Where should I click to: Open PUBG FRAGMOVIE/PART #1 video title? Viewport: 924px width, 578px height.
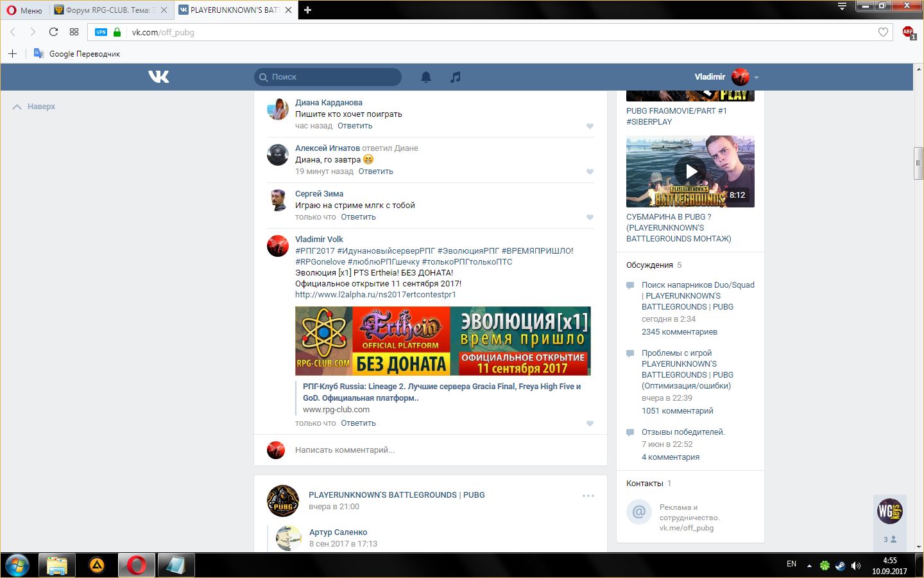[676, 116]
